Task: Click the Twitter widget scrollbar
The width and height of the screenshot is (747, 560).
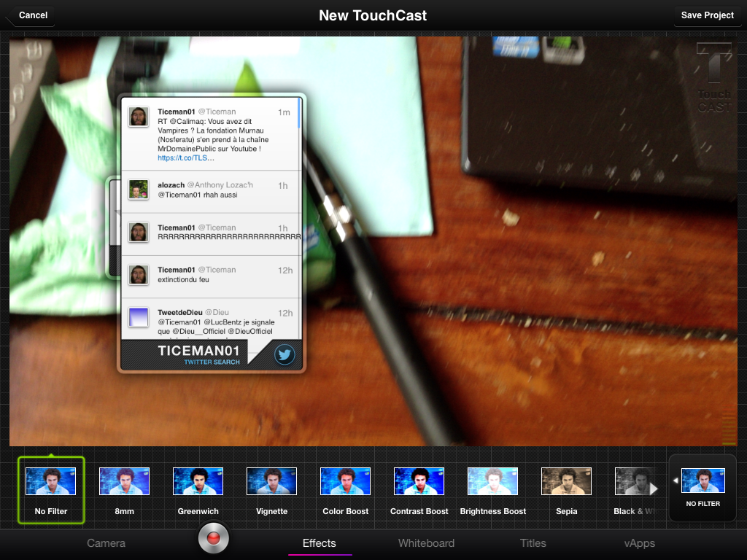Action: pos(299,113)
